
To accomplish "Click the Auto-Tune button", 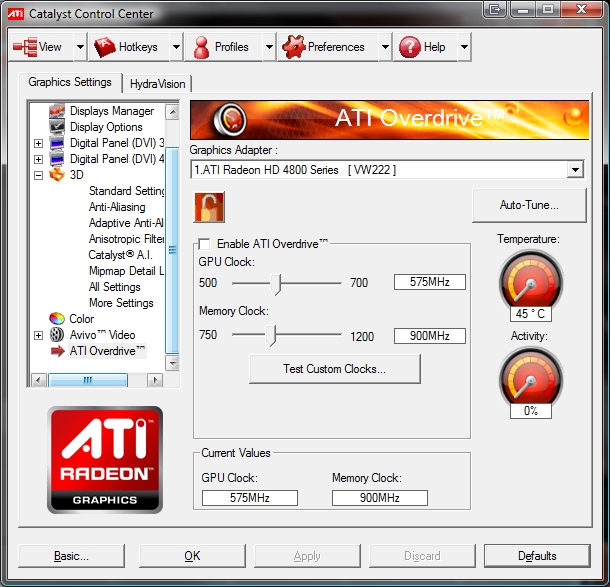I will click(x=529, y=205).
